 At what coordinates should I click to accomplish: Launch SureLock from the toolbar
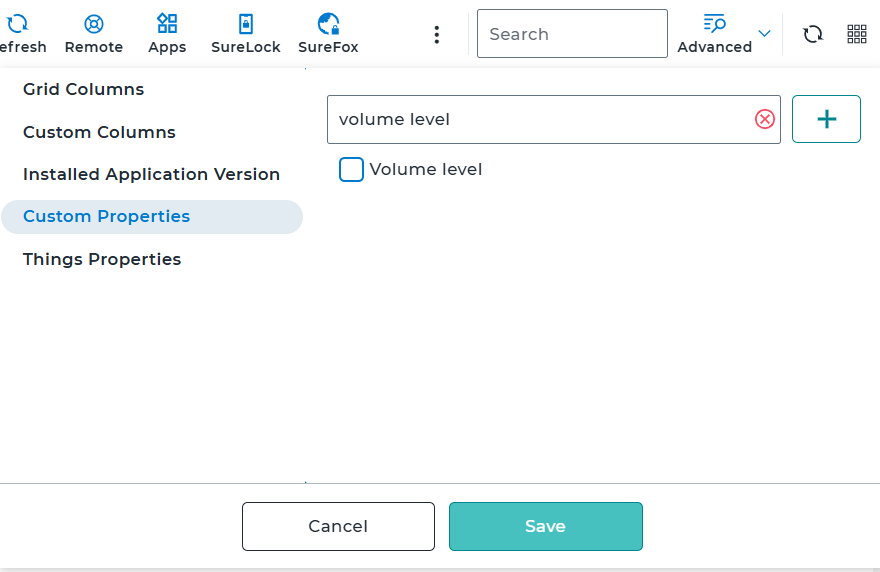point(245,24)
